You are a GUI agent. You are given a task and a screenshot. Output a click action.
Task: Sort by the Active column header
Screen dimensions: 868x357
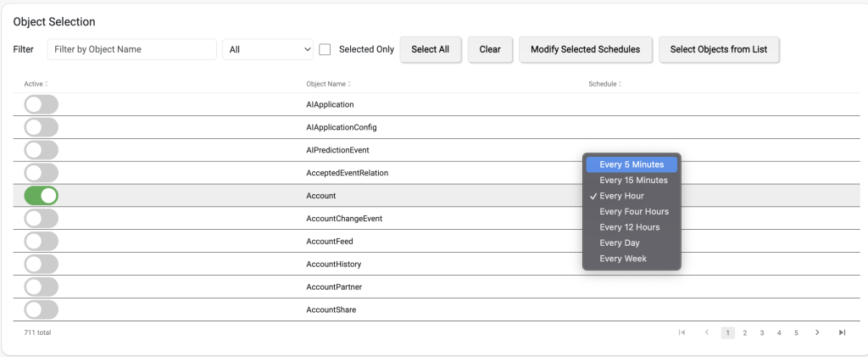(x=36, y=84)
